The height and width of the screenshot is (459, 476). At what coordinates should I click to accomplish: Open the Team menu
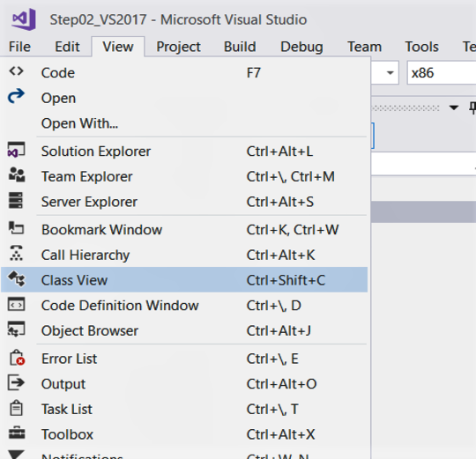364,47
